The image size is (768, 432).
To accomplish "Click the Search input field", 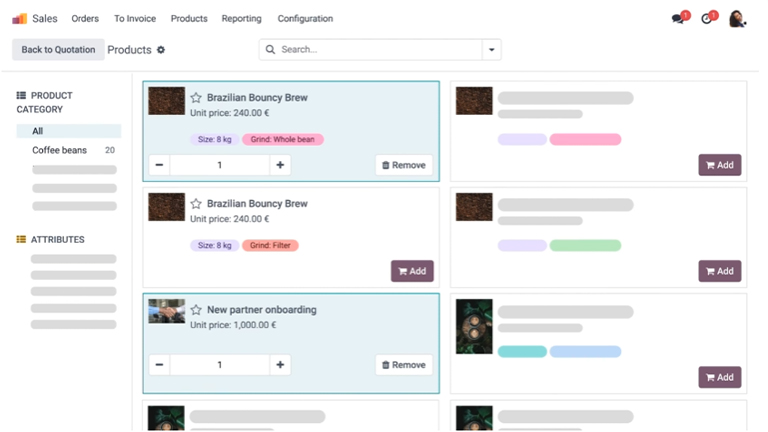I will click(x=375, y=49).
